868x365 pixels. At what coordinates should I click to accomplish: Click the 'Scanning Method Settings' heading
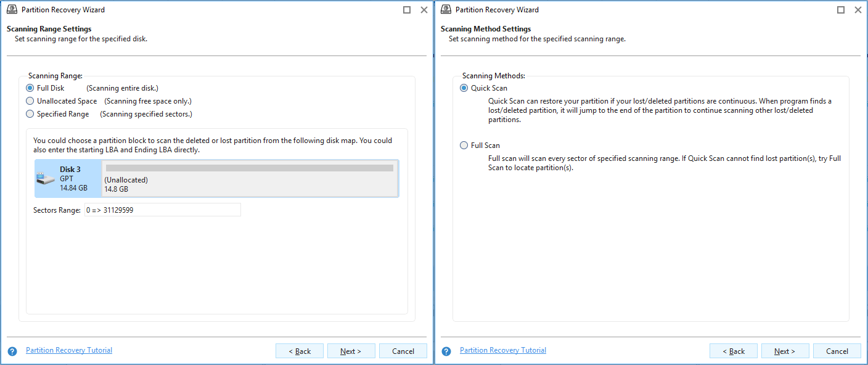(x=486, y=29)
